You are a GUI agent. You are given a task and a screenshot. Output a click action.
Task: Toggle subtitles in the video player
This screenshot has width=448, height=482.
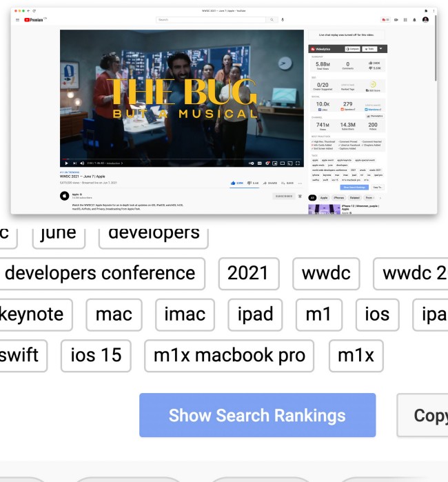pos(260,163)
